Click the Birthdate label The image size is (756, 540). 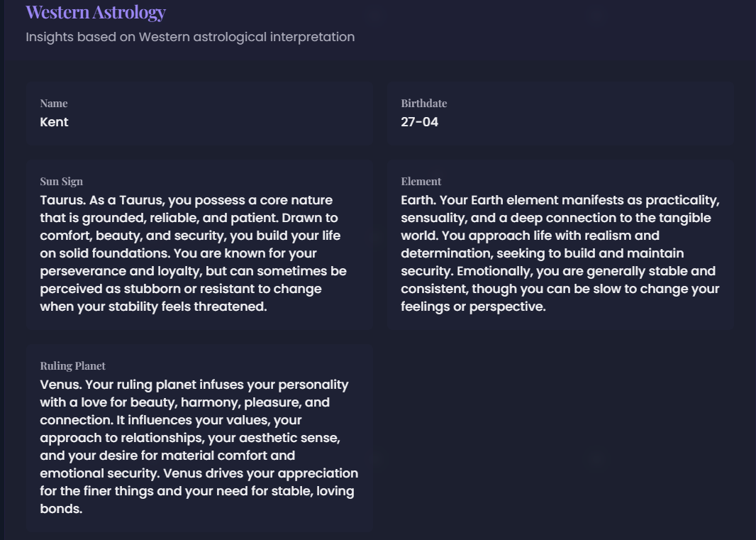[x=423, y=104]
